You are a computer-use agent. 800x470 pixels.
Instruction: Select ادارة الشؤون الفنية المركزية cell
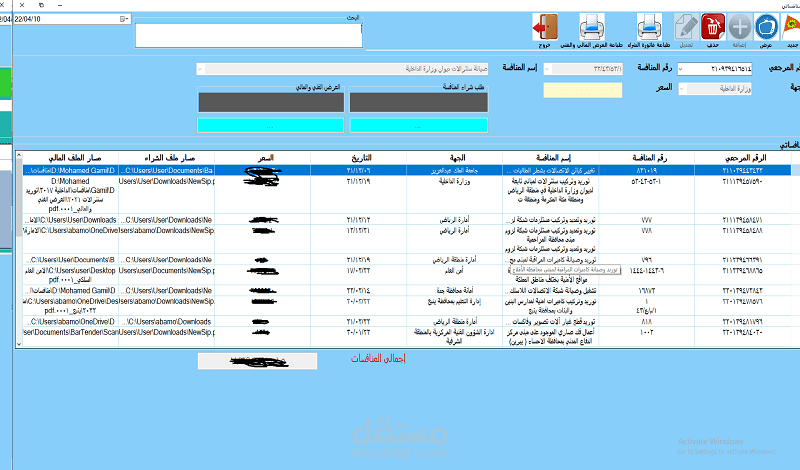tap(454, 337)
